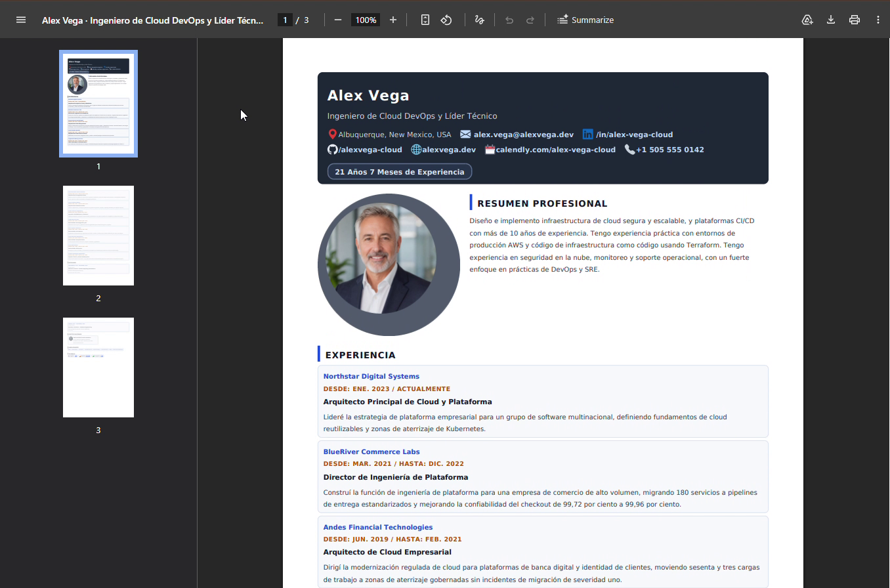Select the draw annotation tool
This screenshot has width=890, height=588.
tap(479, 20)
